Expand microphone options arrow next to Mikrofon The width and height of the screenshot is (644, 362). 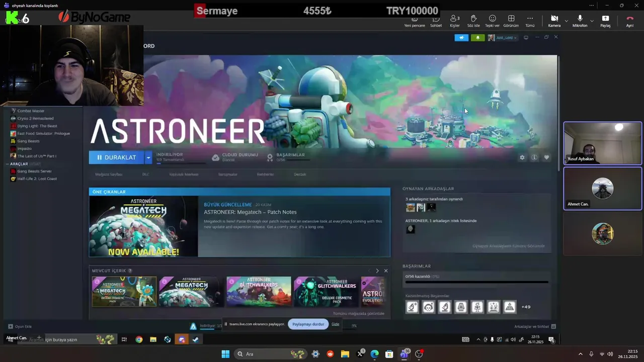(x=592, y=21)
